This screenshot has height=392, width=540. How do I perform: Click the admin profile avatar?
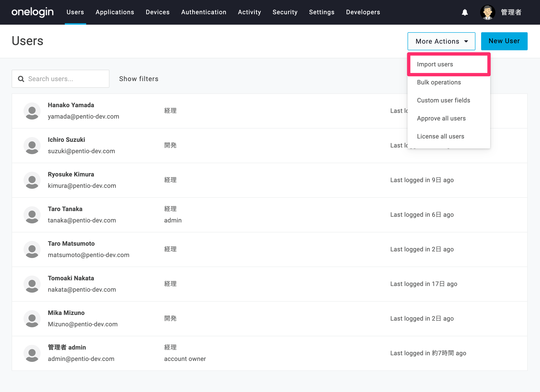487,12
